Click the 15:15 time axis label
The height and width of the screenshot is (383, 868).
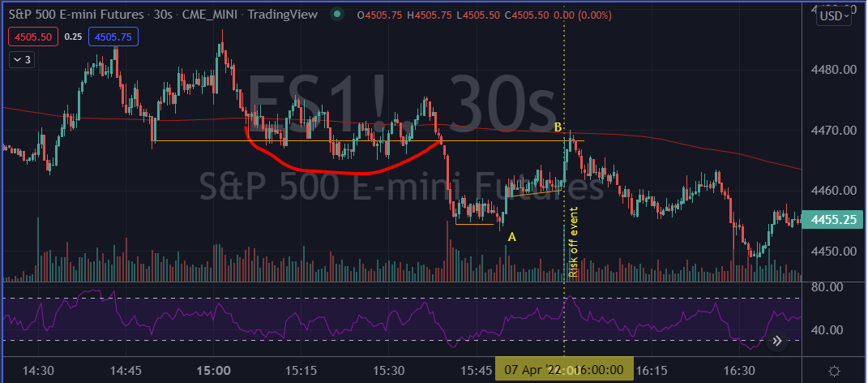tap(301, 370)
